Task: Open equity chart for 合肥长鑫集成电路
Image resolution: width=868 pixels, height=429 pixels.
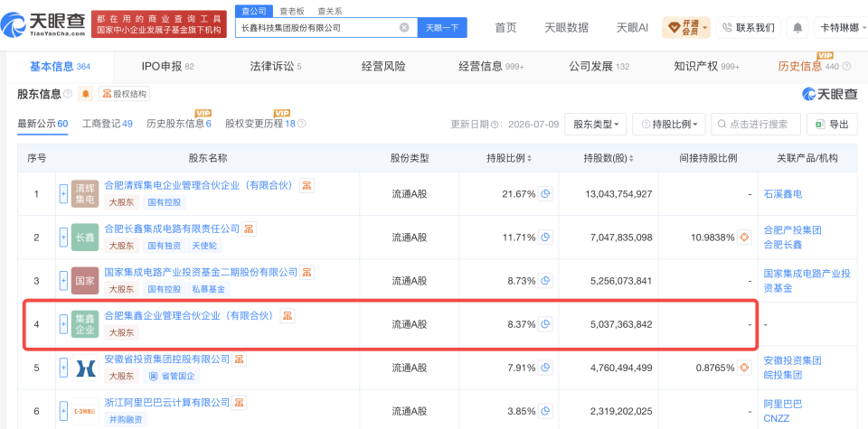Action: (250, 228)
